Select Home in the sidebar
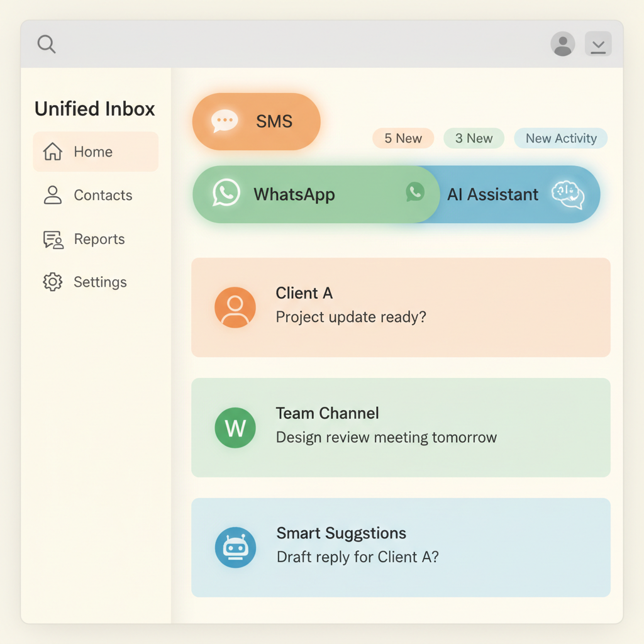The height and width of the screenshot is (644, 644). [96, 152]
